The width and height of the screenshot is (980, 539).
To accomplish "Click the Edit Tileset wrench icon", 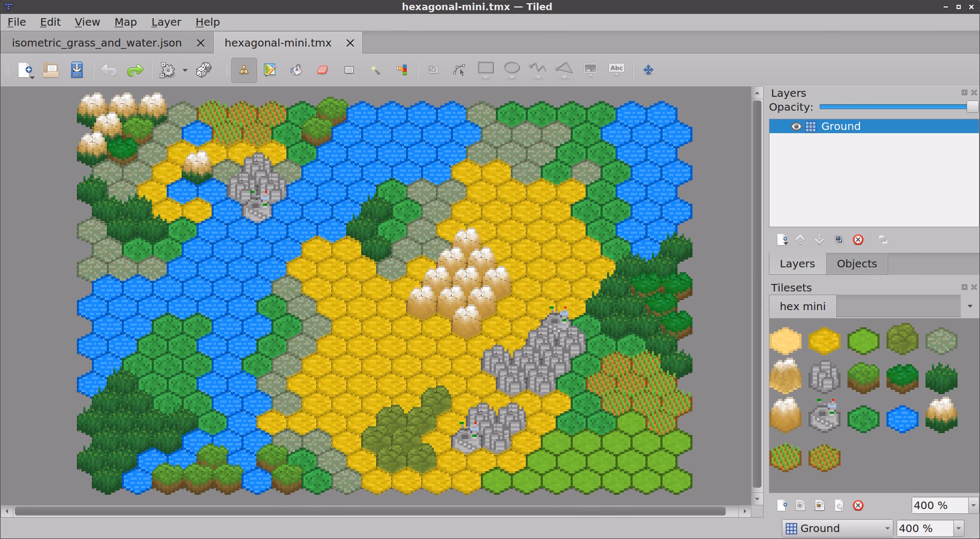I will pyautogui.click(x=839, y=505).
